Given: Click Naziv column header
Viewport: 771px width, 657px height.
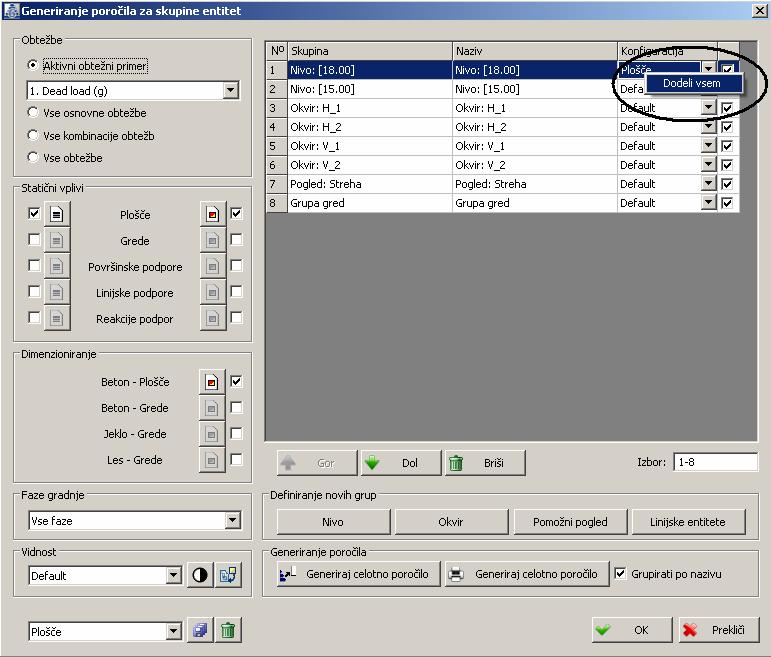Looking at the screenshot, I should tap(534, 51).
